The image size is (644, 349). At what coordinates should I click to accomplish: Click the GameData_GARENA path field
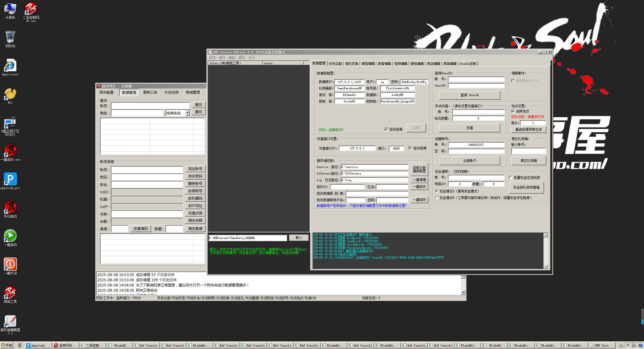point(247,238)
